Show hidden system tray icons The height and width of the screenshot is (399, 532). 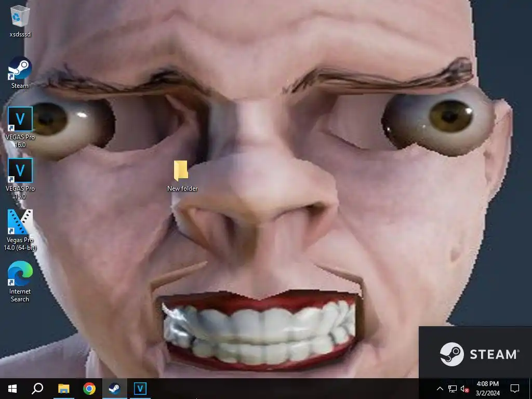440,389
